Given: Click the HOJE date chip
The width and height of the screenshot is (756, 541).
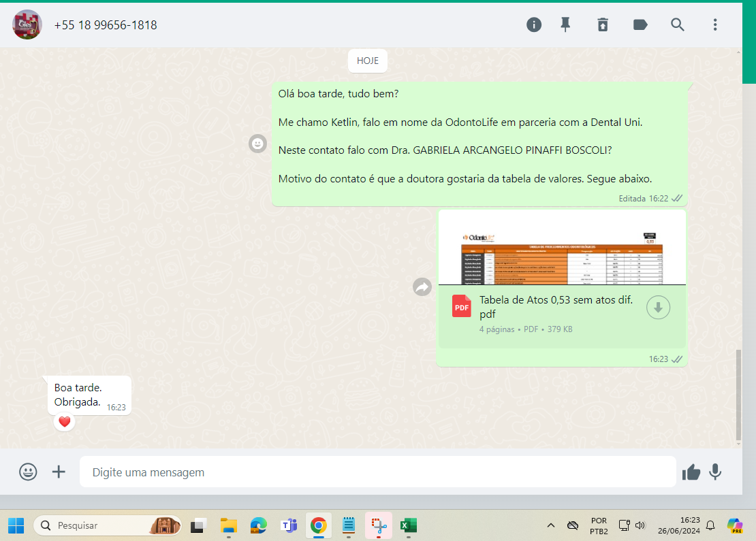Looking at the screenshot, I should (x=367, y=61).
